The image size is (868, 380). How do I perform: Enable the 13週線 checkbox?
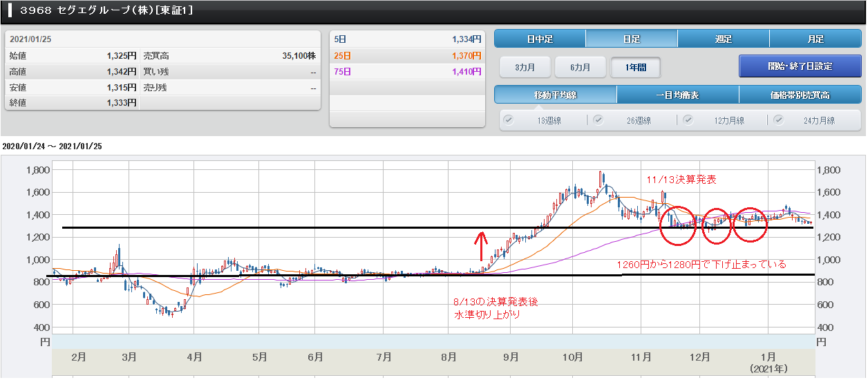509,120
